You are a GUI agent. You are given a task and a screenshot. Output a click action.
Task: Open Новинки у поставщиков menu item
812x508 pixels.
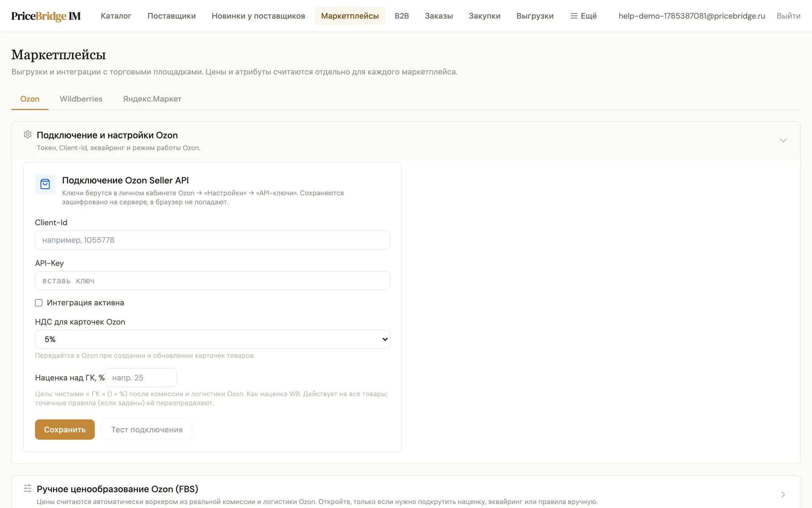(x=258, y=16)
